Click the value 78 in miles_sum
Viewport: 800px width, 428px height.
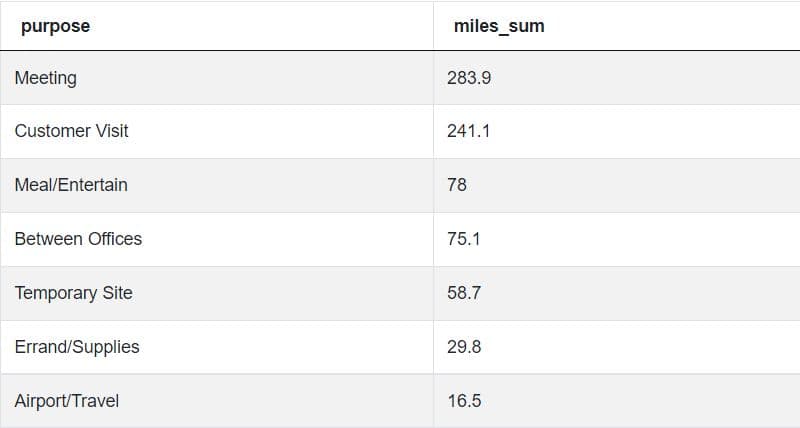tap(457, 185)
